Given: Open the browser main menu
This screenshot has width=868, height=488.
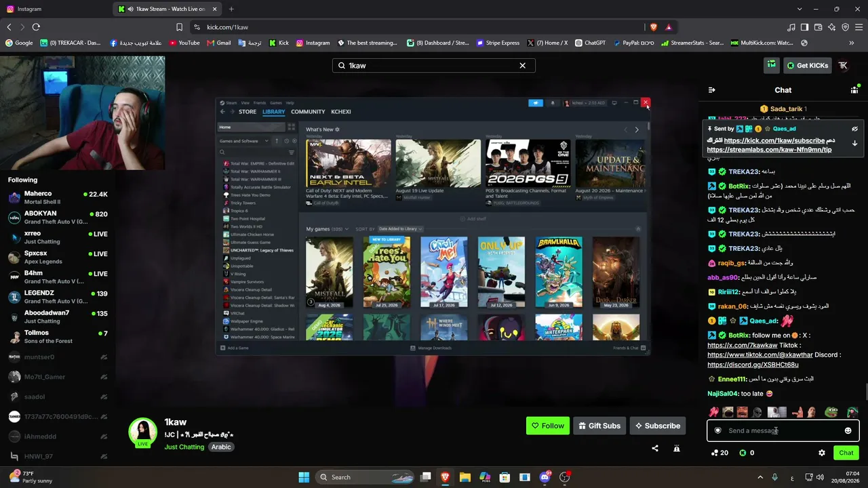Looking at the screenshot, I should click(x=859, y=27).
